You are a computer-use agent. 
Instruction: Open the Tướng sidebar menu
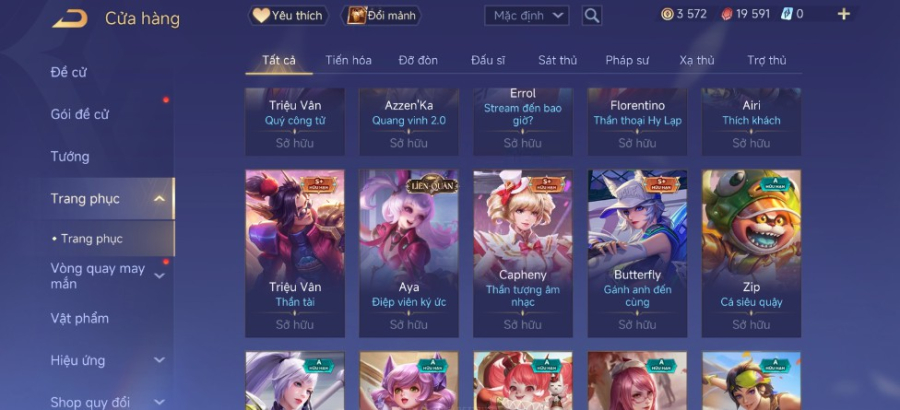coord(70,157)
